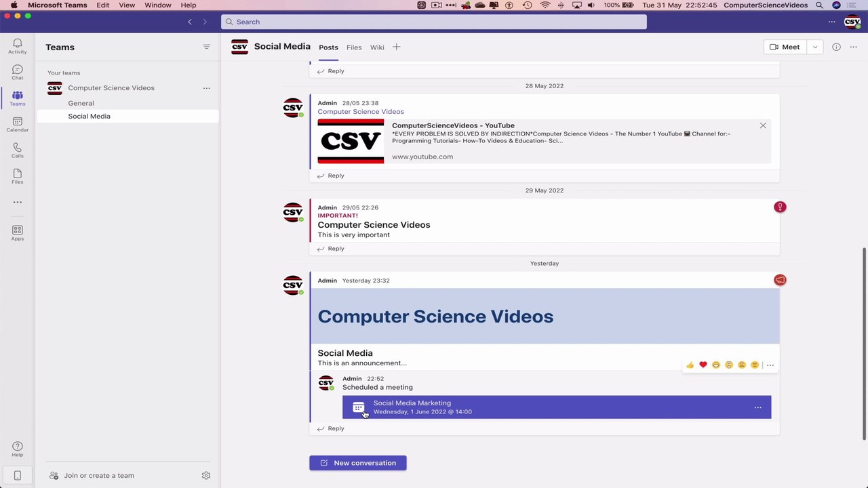Open Social Media Marketing meeting options ellipsis
This screenshot has height=488, width=868.
coord(758,408)
